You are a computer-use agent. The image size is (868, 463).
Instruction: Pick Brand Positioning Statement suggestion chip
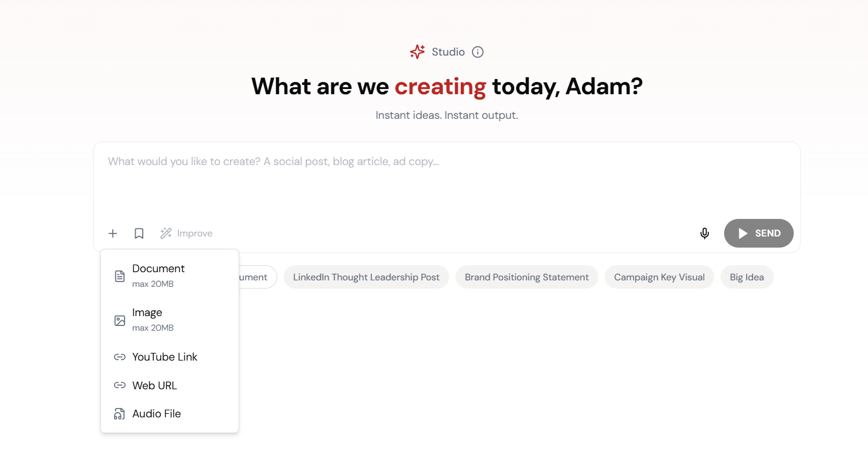(x=526, y=277)
